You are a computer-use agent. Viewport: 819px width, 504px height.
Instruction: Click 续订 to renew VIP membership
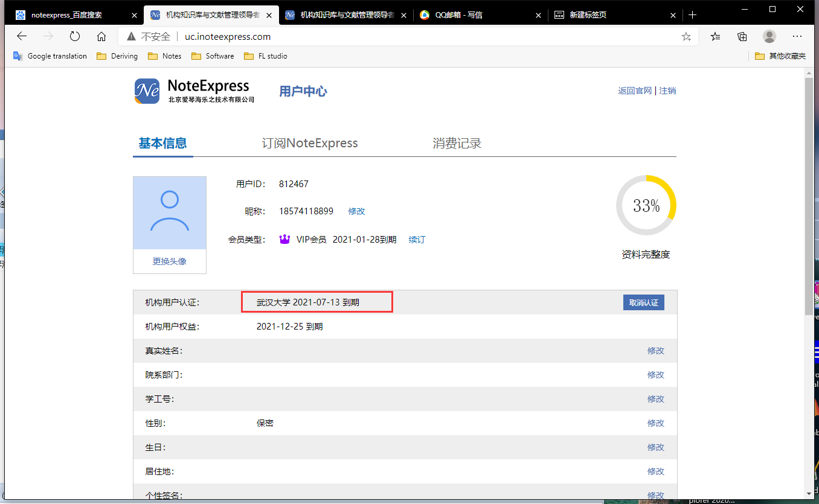pyautogui.click(x=417, y=240)
